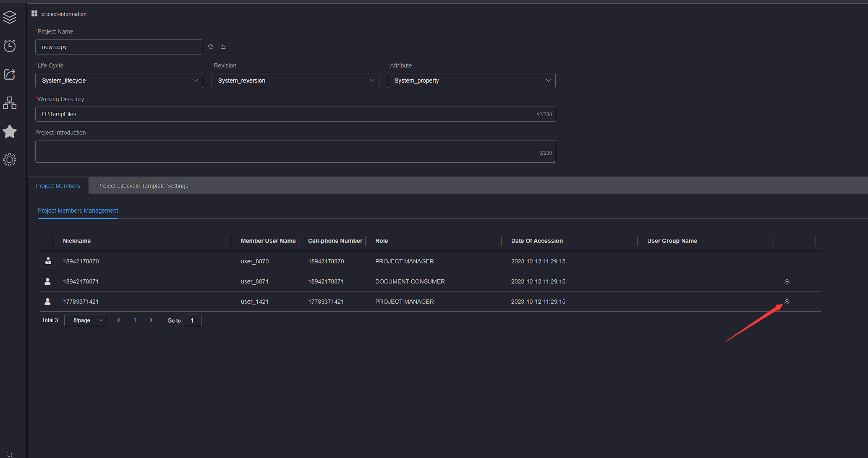Image resolution: width=868 pixels, height=458 pixels.
Task: Click the Go to page input box
Action: [x=192, y=320]
